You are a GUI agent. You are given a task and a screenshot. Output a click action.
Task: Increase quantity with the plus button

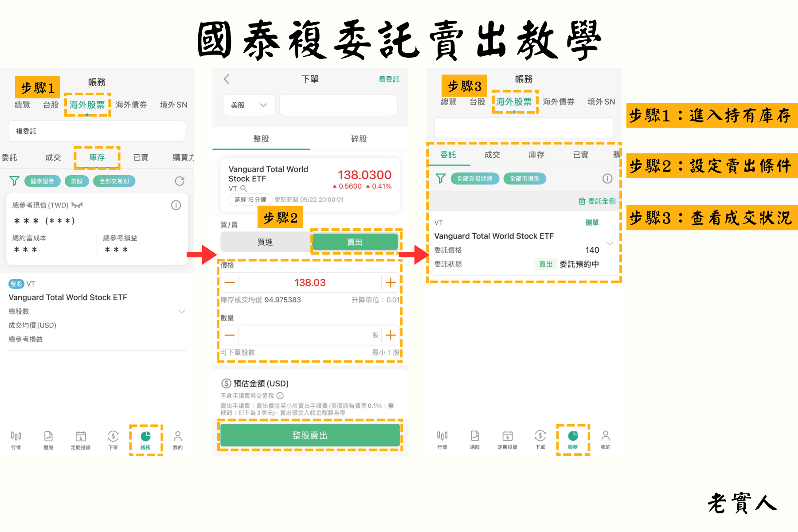pos(391,335)
